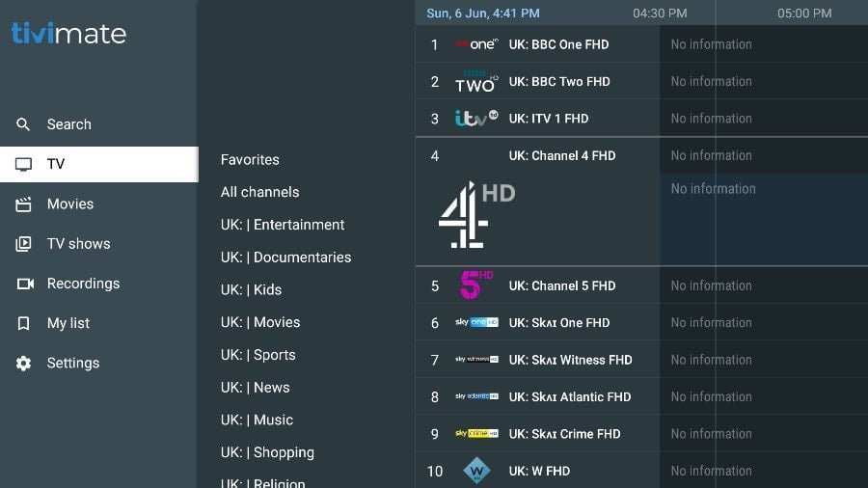Select the TV monitor icon
The width and height of the screenshot is (868, 488).
click(x=24, y=165)
